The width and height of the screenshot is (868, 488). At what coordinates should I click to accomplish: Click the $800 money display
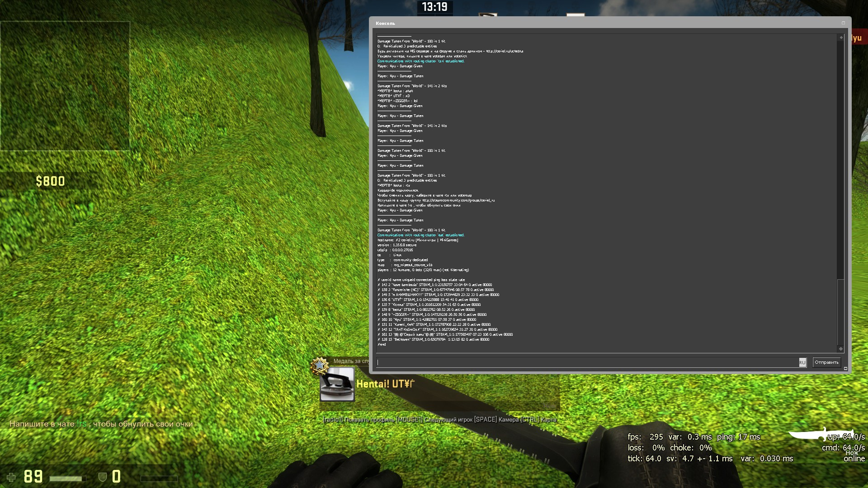50,181
